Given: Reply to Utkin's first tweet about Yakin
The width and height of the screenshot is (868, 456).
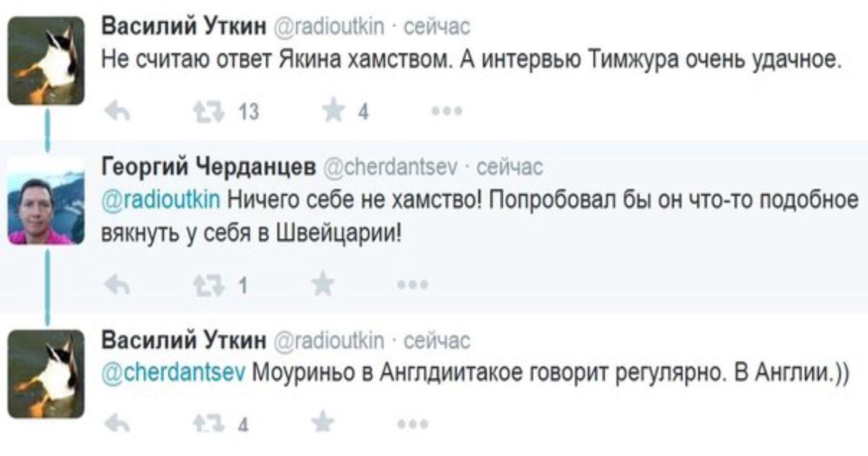Looking at the screenshot, I should tap(116, 111).
